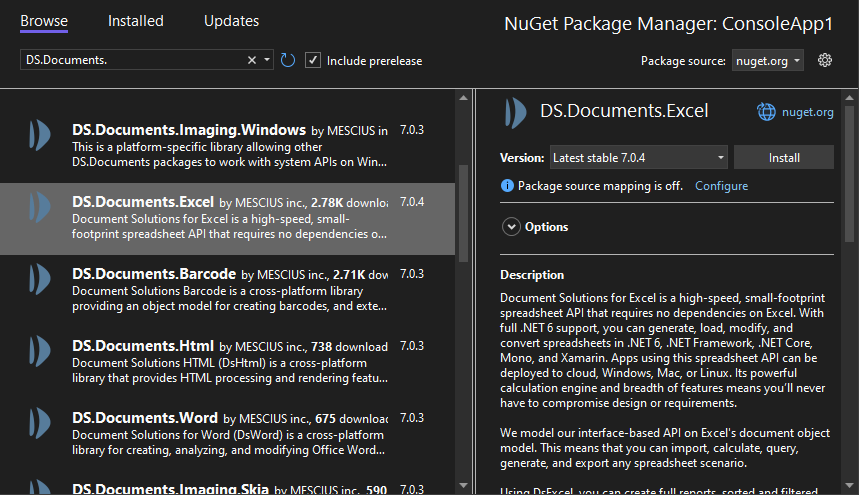Click the Package source mapping is off message
Viewport: 859px width, 495px height.
coord(600,186)
